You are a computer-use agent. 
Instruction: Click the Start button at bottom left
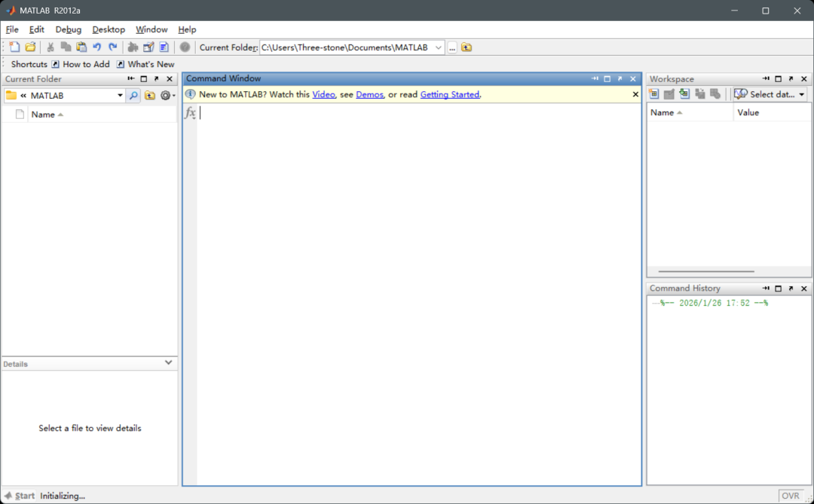click(19, 496)
